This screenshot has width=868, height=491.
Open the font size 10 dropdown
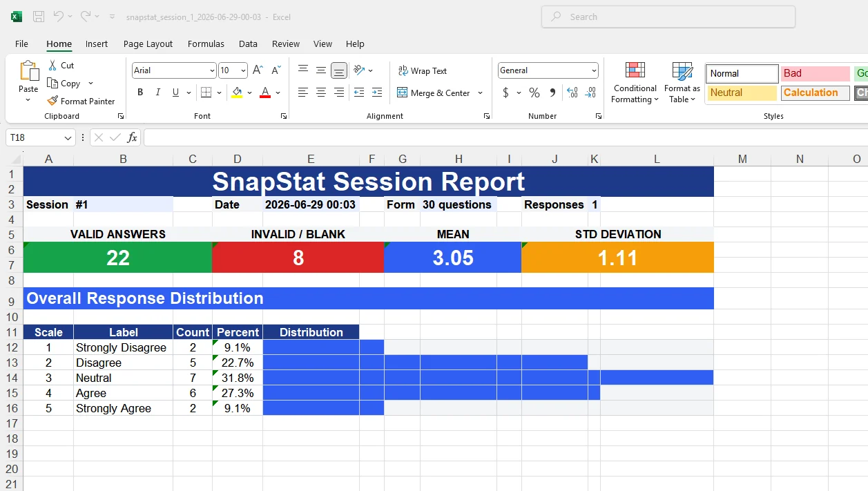click(x=243, y=70)
